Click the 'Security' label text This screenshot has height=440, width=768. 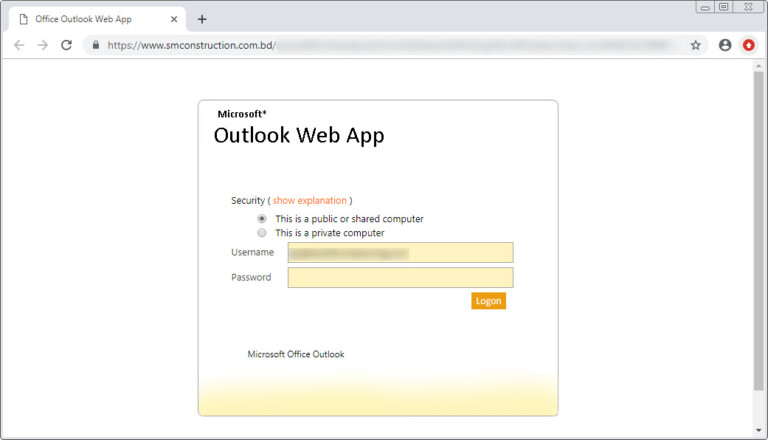point(248,200)
